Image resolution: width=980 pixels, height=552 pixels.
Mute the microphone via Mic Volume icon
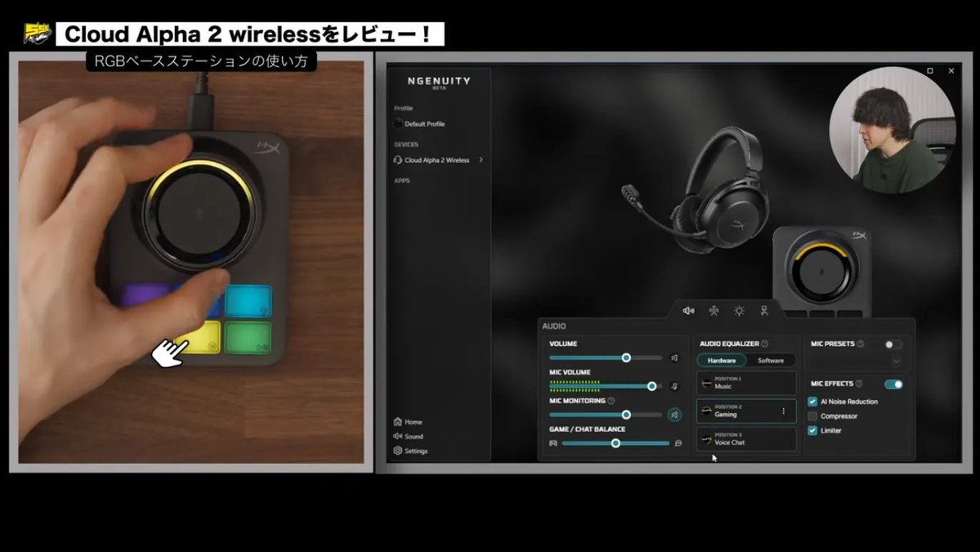pyautogui.click(x=674, y=386)
